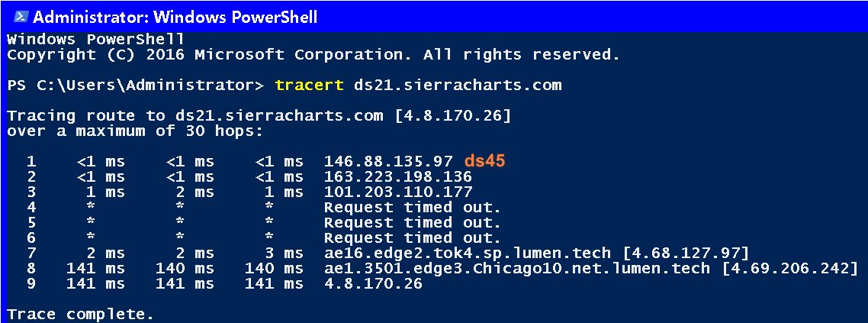Click the IP address 146.88.135.97 in hop 1
Viewport: 868px width, 323px height.
tap(388, 162)
